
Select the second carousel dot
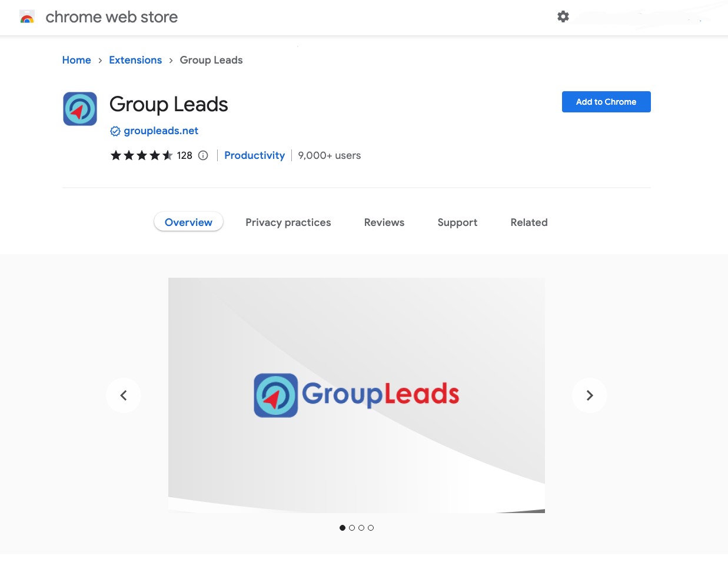[352, 528]
